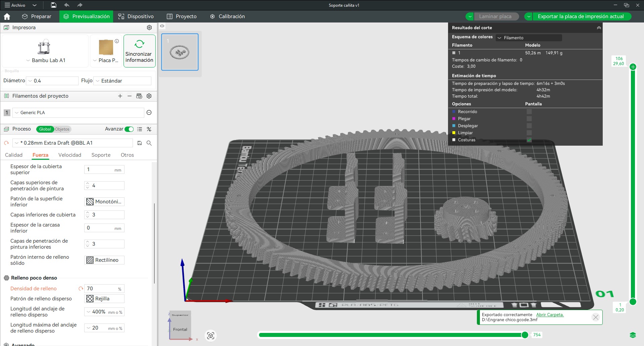Enable the Limpiar display checkbox
The image size is (644, 346).
pyautogui.click(x=529, y=133)
